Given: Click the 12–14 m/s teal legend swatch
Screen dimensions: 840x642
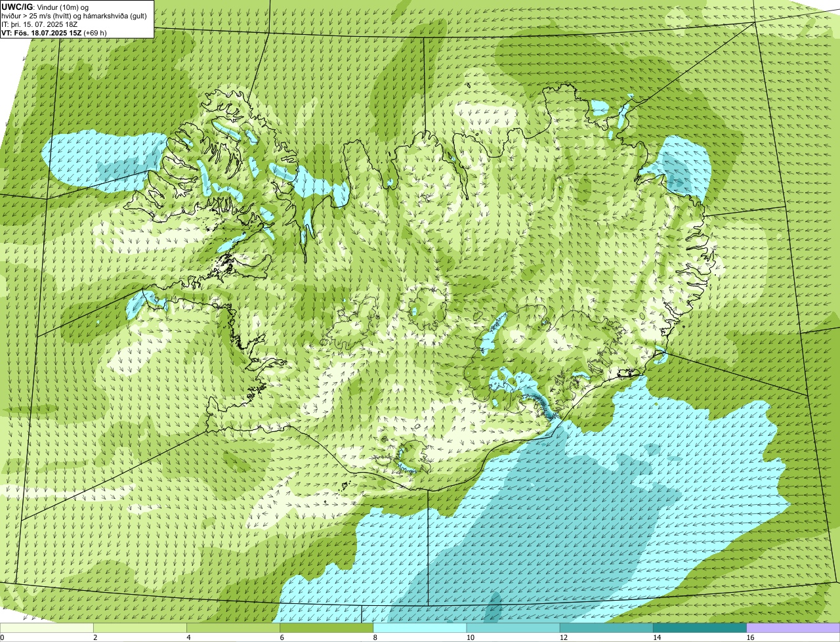Looking at the screenshot, I should (x=606, y=628).
